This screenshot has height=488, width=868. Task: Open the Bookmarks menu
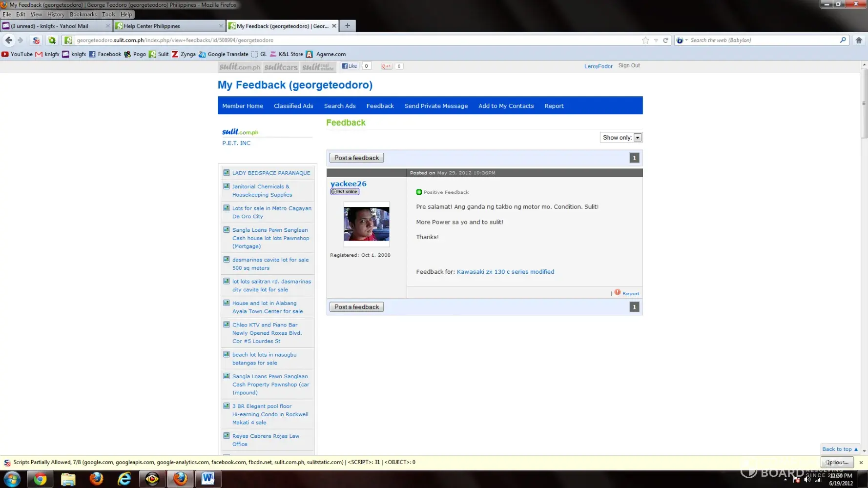point(83,14)
